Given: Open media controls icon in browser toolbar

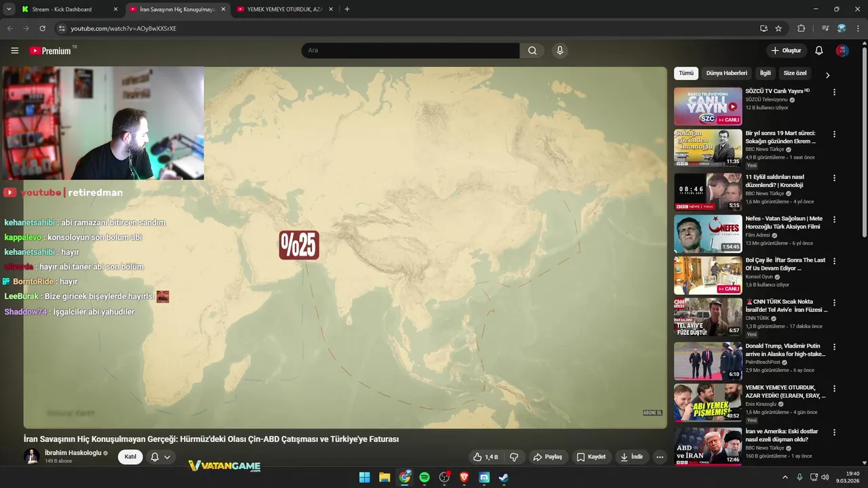Looking at the screenshot, I should click(825, 28).
